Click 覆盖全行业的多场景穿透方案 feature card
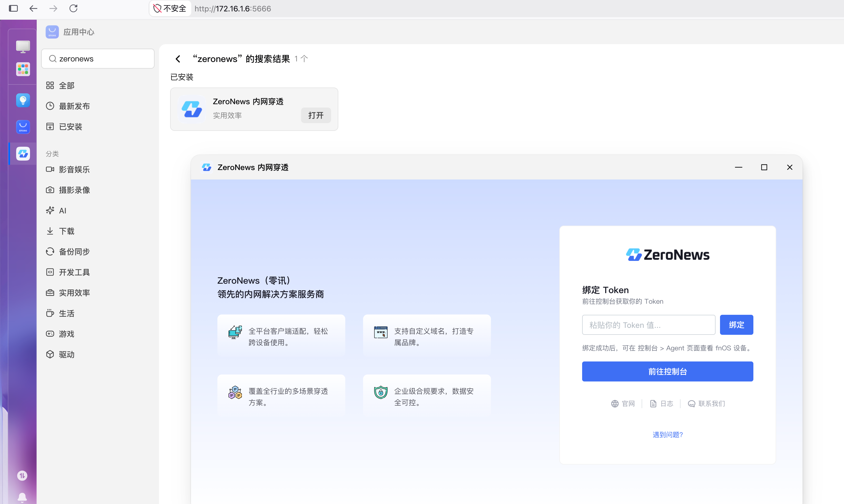The width and height of the screenshot is (844, 504). pyautogui.click(x=281, y=396)
